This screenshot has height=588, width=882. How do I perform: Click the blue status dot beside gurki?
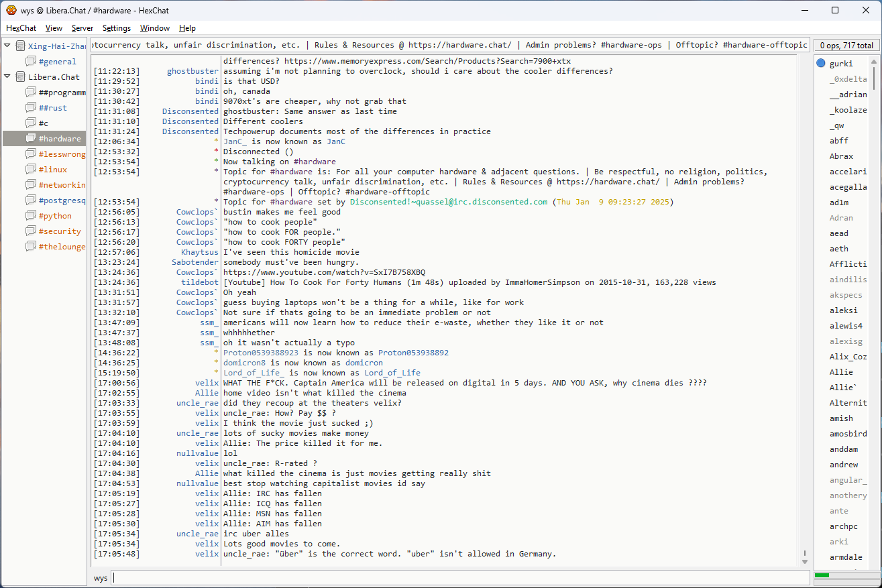coord(821,64)
